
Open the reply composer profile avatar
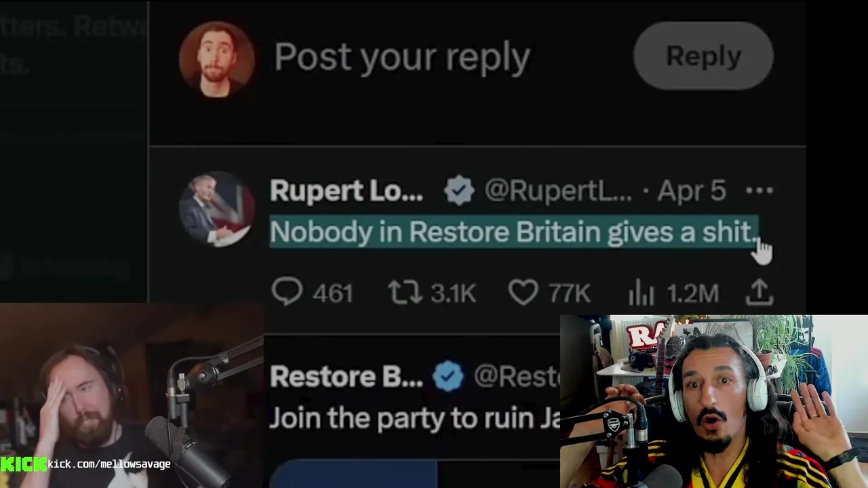[217, 59]
